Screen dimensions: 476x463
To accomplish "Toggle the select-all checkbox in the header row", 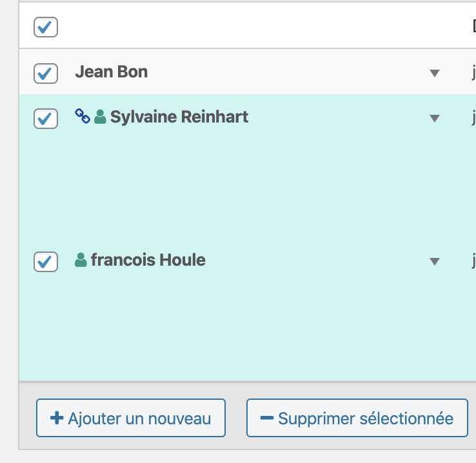I will (46, 27).
